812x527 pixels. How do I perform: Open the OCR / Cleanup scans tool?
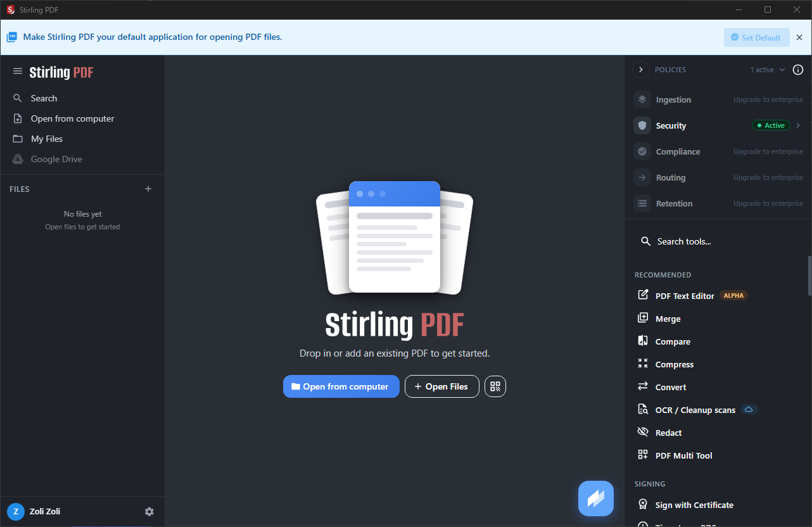click(x=695, y=410)
